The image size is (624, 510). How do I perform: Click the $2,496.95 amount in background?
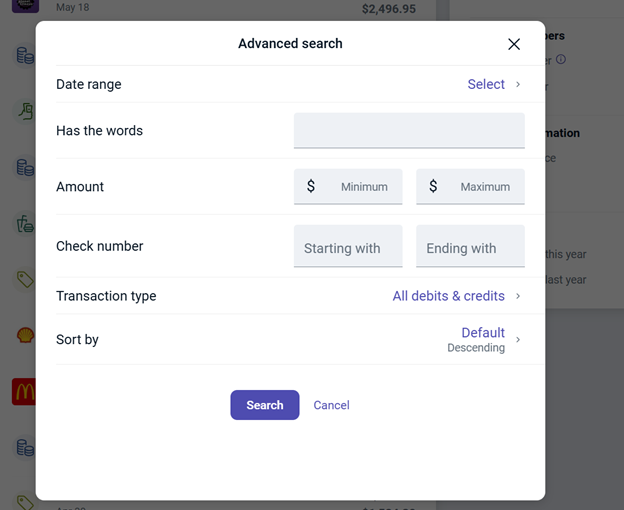point(389,9)
